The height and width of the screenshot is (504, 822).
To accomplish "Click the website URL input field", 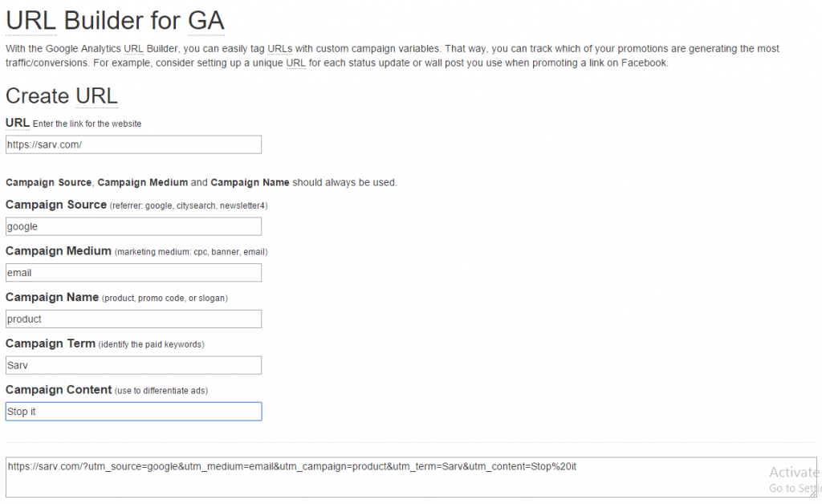I will (133, 144).
